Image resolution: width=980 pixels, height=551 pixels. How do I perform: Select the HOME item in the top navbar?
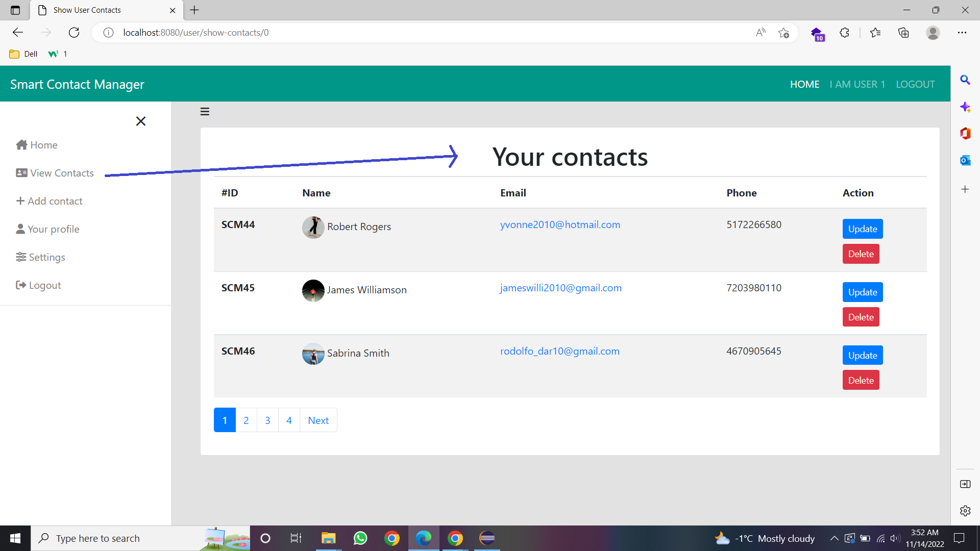tap(804, 84)
